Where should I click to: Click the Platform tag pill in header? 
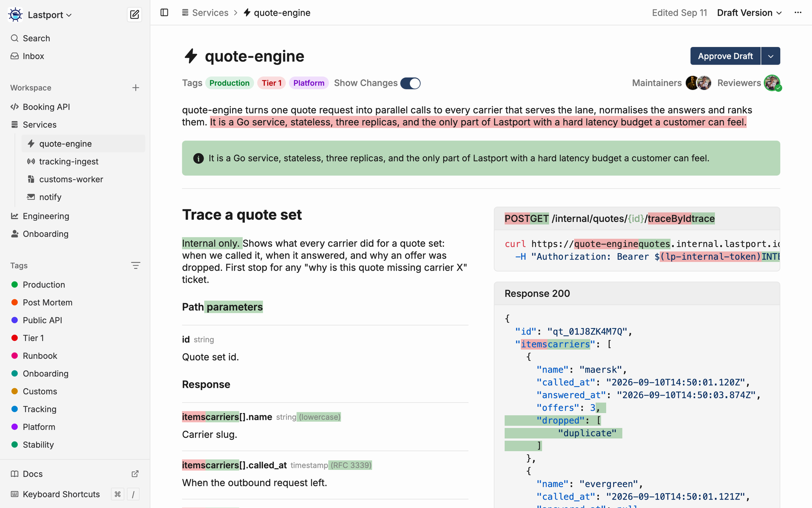pos(309,83)
